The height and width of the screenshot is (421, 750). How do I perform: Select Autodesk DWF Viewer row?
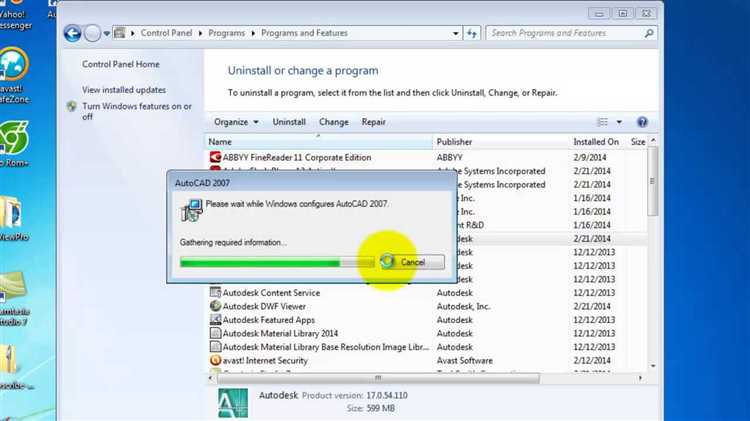(426, 306)
